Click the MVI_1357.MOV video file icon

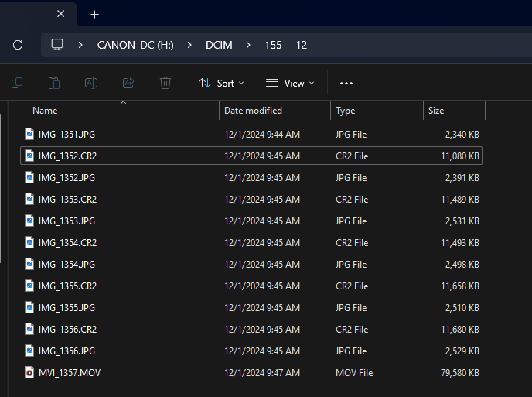29,373
